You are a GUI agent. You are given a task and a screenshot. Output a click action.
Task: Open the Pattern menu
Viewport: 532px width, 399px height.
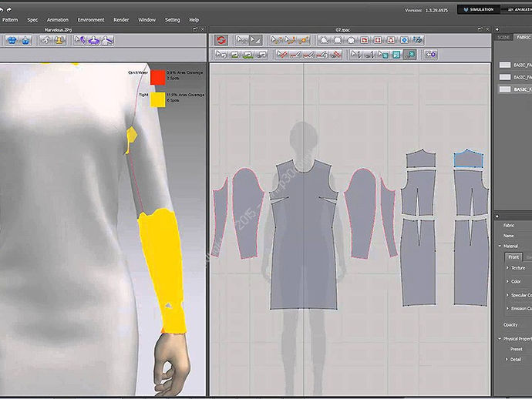10,20
